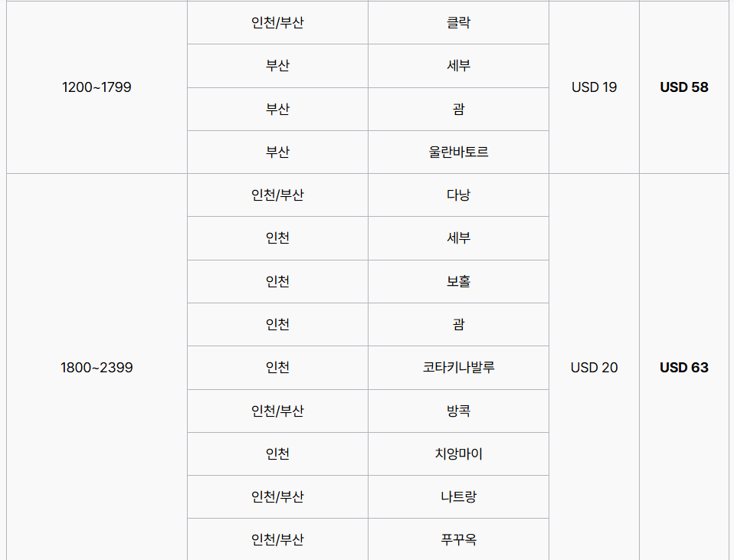Click the 1800~2399 distance range cell
The height and width of the screenshot is (560, 734).
click(97, 368)
